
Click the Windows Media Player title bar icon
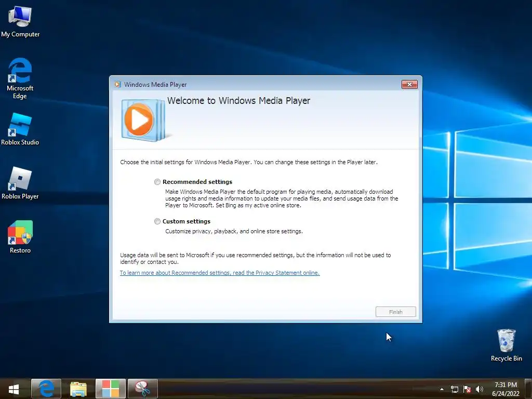coord(117,85)
